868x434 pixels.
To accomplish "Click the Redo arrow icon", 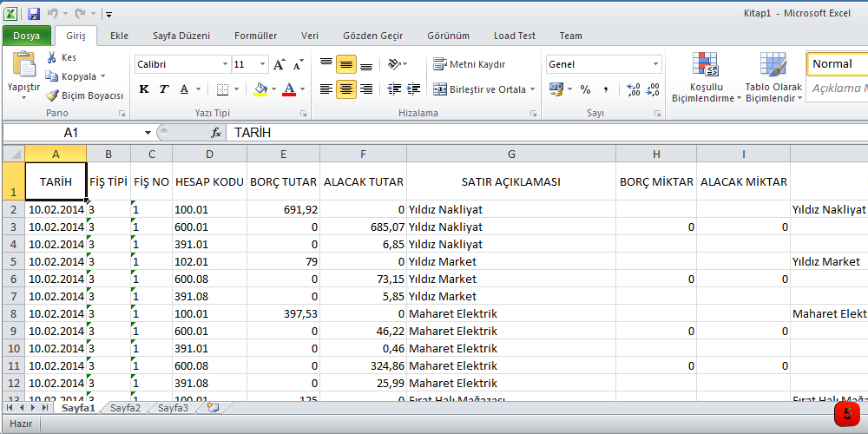I will click(x=81, y=13).
